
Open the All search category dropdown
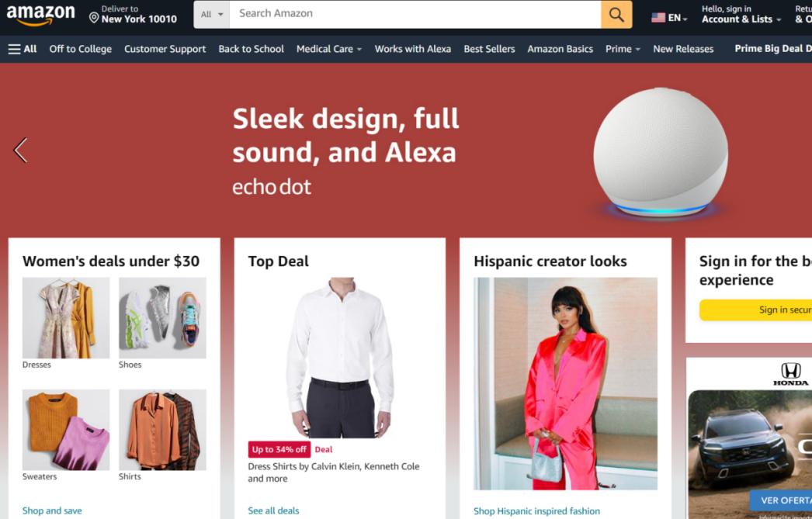click(212, 15)
